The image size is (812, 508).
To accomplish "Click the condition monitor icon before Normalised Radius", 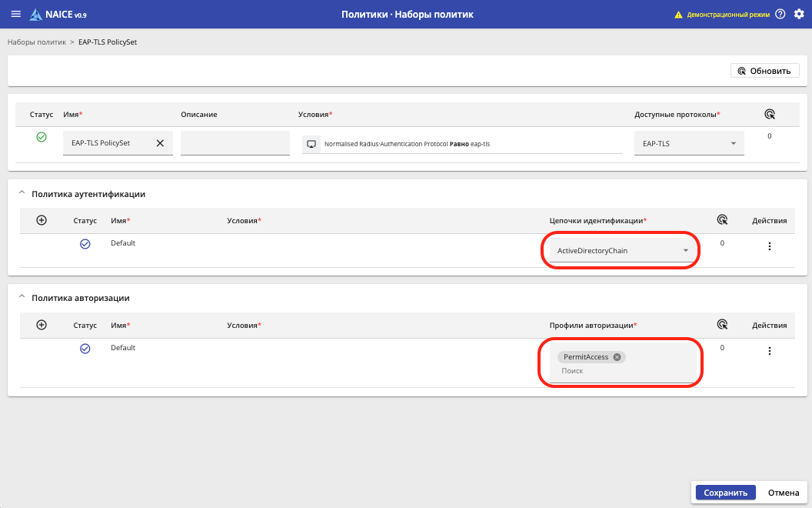I will click(x=311, y=144).
